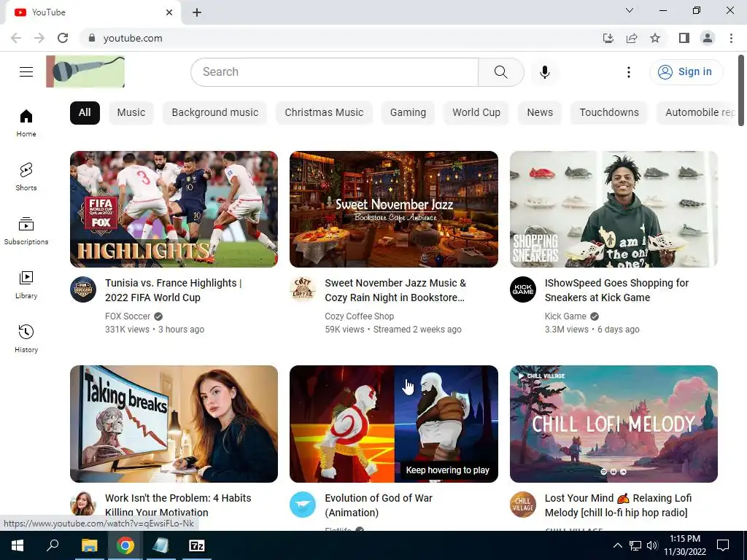Image resolution: width=747 pixels, height=560 pixels.
Task: Open Sweet November Jazz Music title
Action: click(395, 290)
